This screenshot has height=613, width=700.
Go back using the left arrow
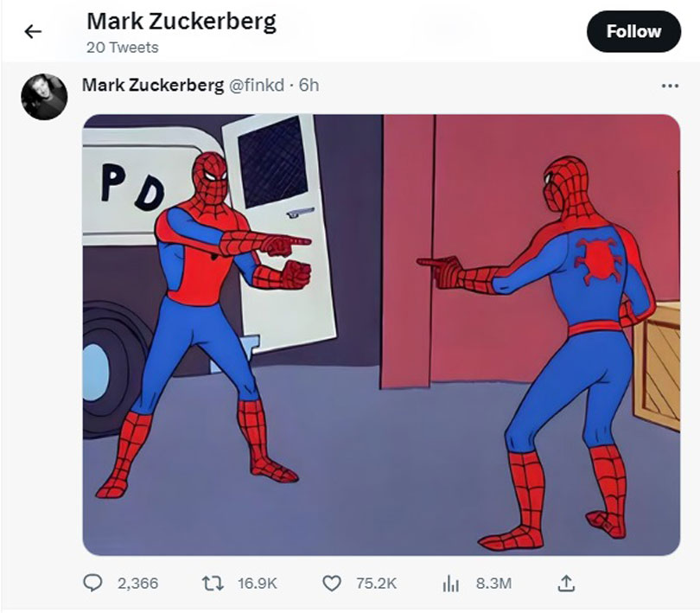pos(33,32)
